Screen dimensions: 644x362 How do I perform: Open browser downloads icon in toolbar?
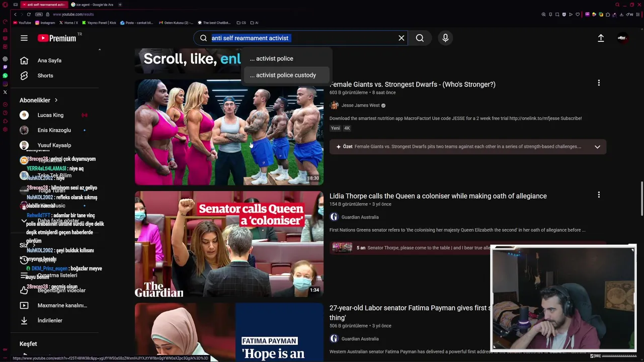pyautogui.click(x=621, y=15)
